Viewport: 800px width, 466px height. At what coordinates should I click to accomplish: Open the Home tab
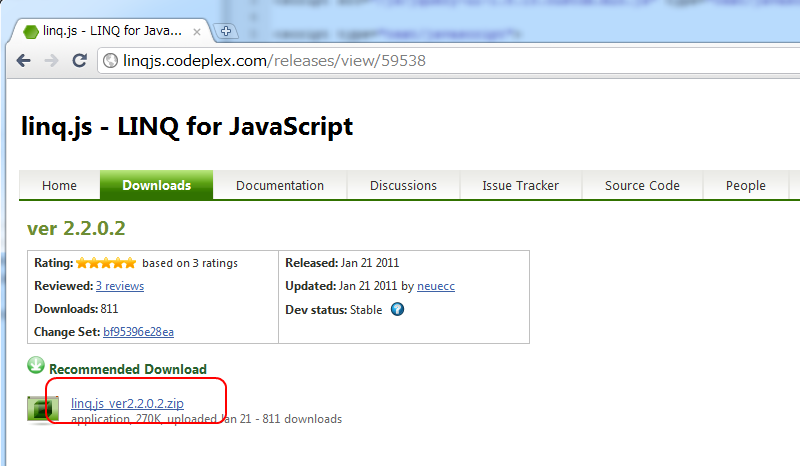click(x=59, y=185)
